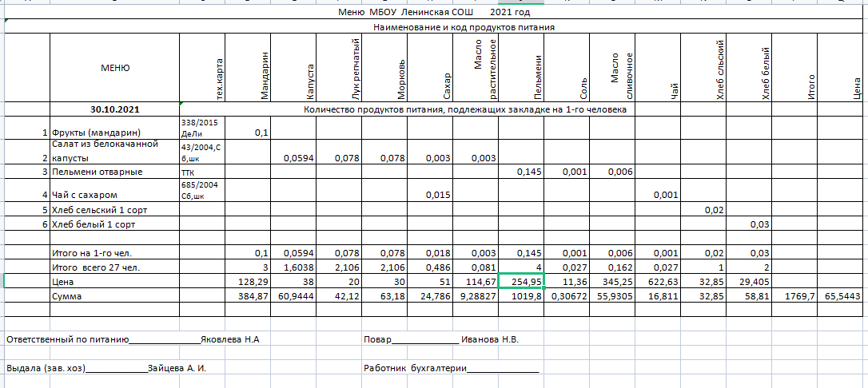This screenshot has width=868, height=388.
Task: Click the 'МЕНЮ' header cell
Action: point(114,68)
